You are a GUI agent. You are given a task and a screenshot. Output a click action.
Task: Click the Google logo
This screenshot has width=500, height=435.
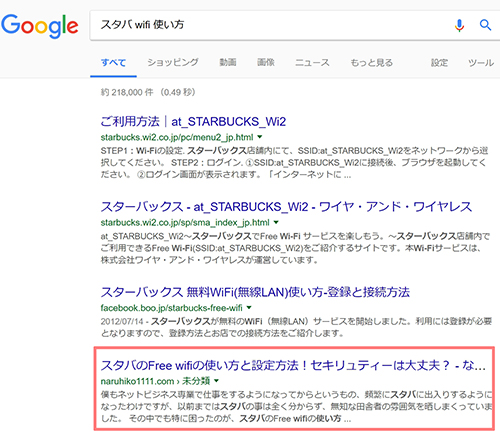click(40, 26)
